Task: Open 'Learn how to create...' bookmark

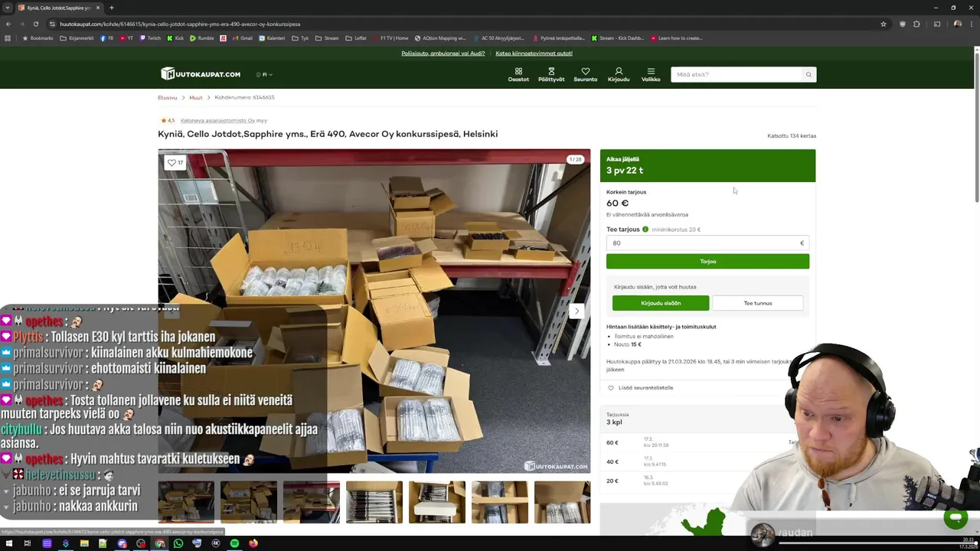Action: point(676,38)
